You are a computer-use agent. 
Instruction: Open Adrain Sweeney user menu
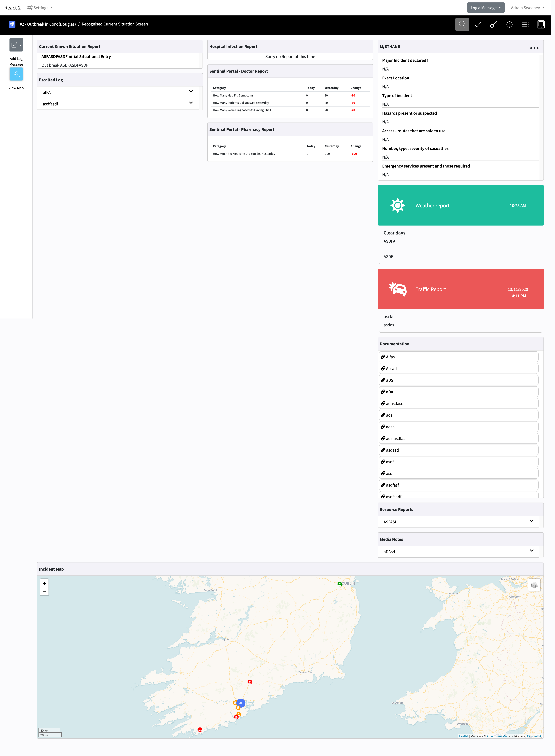[527, 8]
